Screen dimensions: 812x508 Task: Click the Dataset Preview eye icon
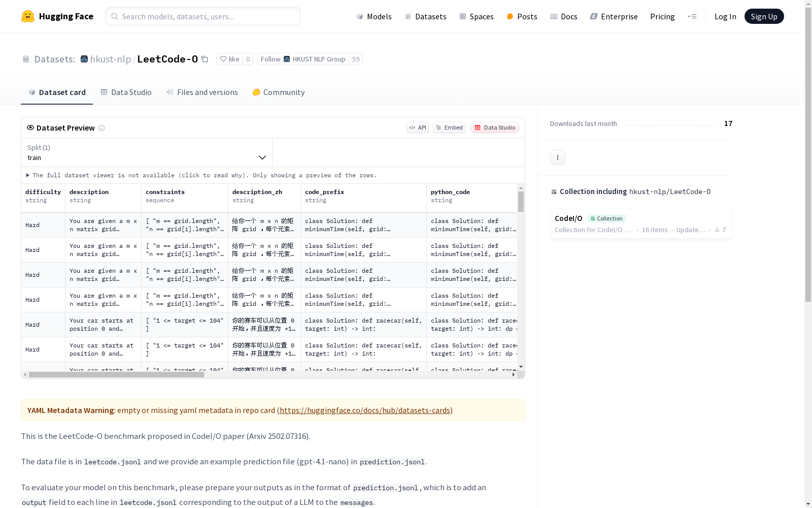30,128
